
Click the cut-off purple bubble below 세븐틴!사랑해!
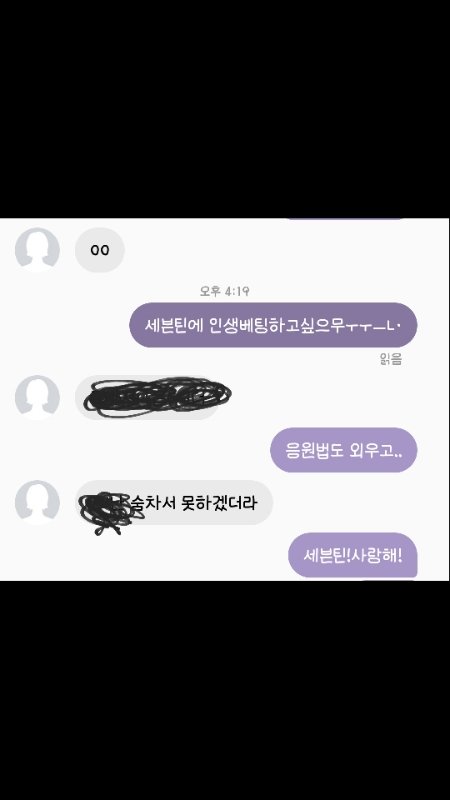389,580
